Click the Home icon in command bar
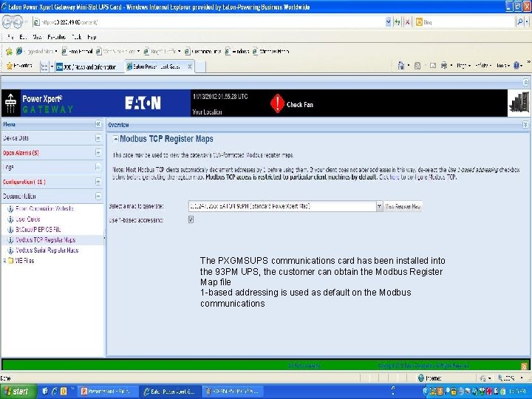This screenshot has width=532, height=399. 401,66
